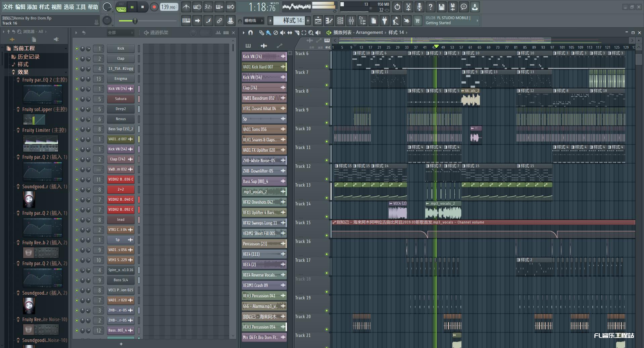Select the zoom magnifier tool in playlist
The width and height of the screenshot is (644, 348).
coord(311,33)
